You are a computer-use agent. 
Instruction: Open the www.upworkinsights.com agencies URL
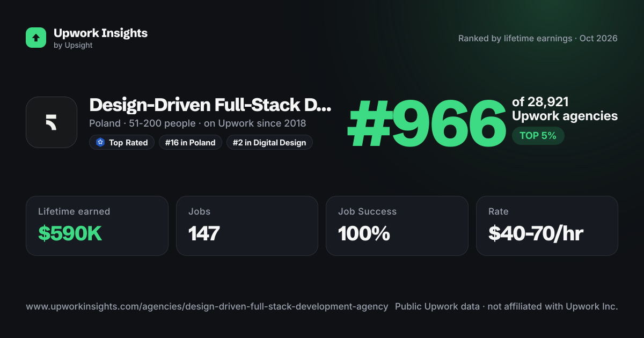(207, 307)
